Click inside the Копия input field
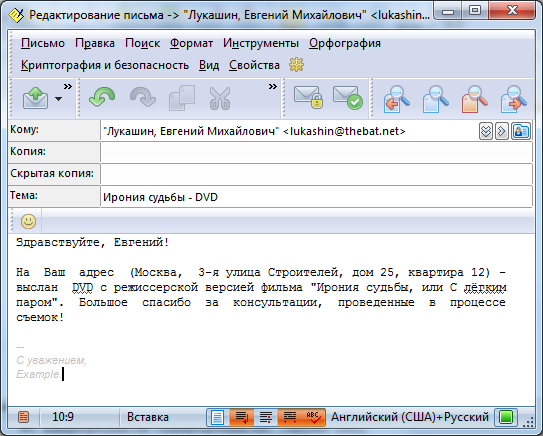543x436 pixels. tap(316, 152)
